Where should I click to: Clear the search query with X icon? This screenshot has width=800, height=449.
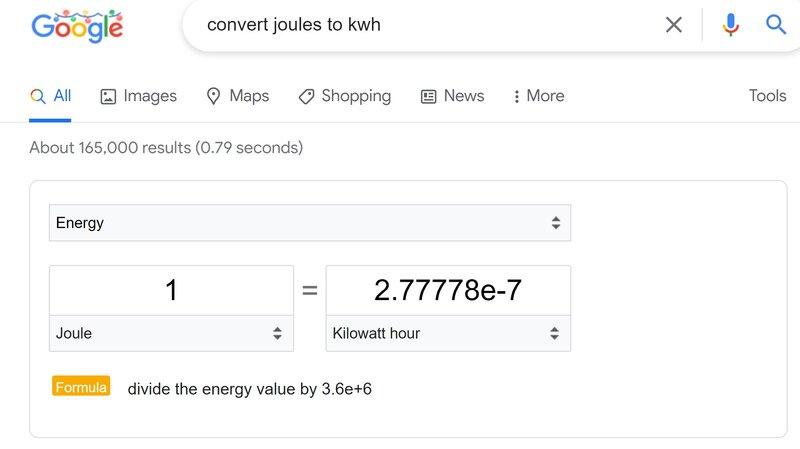[673, 24]
